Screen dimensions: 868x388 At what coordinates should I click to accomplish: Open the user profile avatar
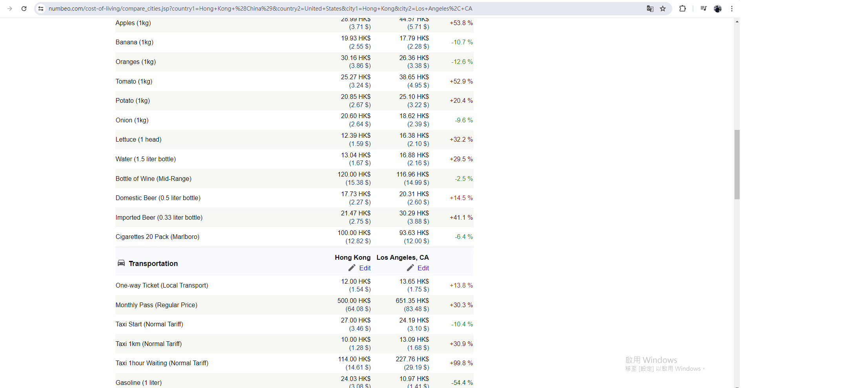[x=717, y=9]
